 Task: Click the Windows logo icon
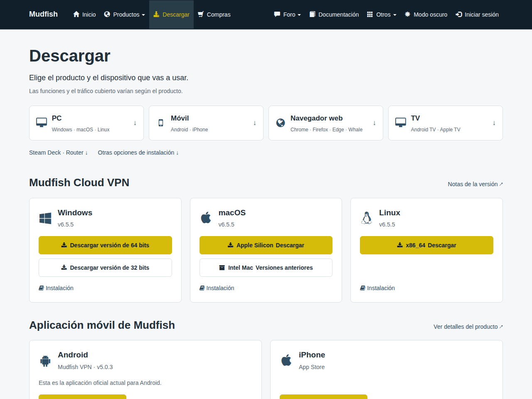(45, 218)
